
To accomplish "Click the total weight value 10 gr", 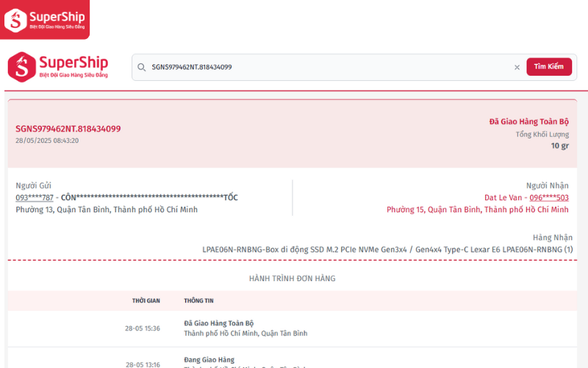I will click(x=560, y=146).
